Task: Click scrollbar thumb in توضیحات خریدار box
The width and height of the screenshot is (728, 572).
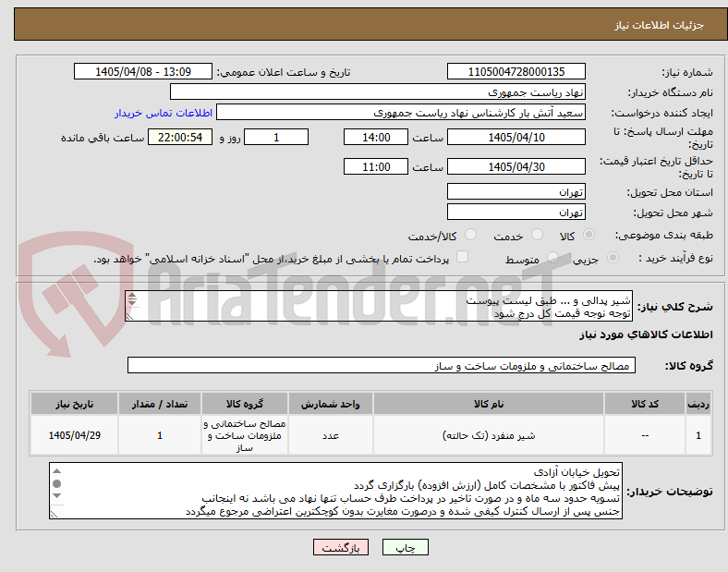Action: click(x=56, y=483)
